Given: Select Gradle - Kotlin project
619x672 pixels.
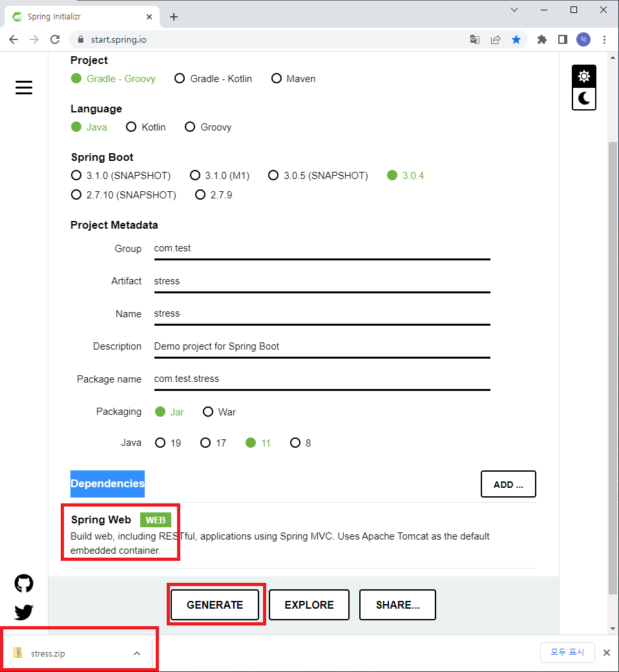Looking at the screenshot, I should (x=213, y=78).
